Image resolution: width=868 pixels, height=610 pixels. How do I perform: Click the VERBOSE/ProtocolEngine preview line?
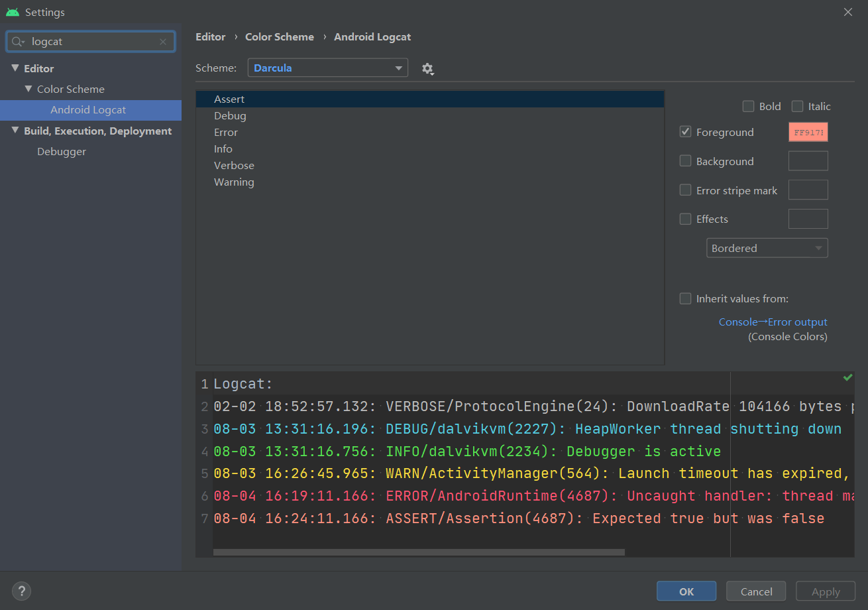(x=533, y=406)
